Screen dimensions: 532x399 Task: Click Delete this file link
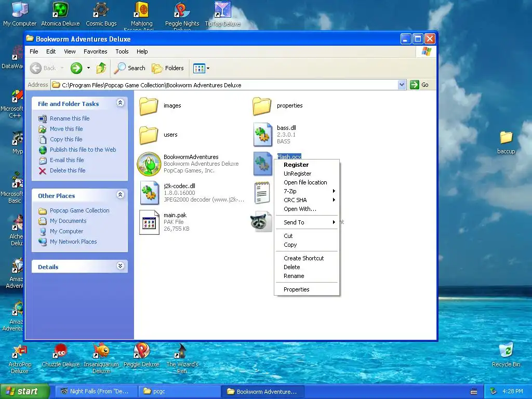tap(68, 170)
